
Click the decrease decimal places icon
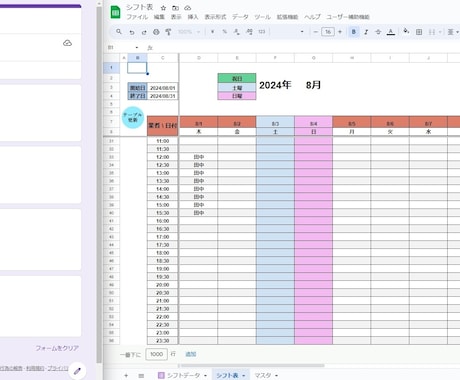(237, 32)
